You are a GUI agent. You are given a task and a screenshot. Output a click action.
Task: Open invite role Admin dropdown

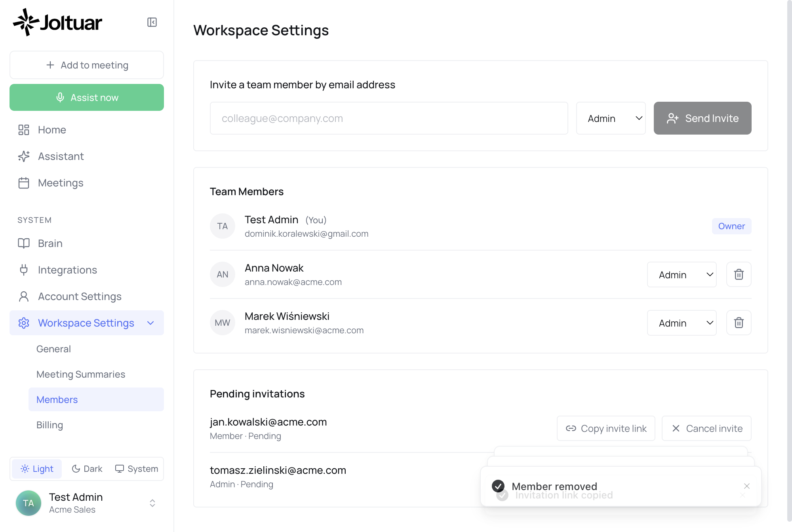(x=611, y=118)
